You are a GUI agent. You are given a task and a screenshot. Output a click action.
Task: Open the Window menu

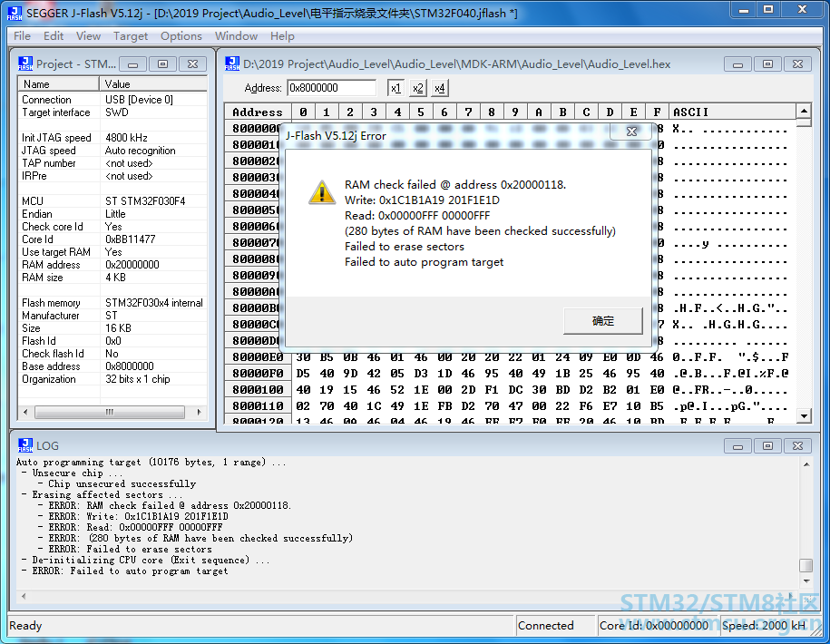click(x=236, y=36)
